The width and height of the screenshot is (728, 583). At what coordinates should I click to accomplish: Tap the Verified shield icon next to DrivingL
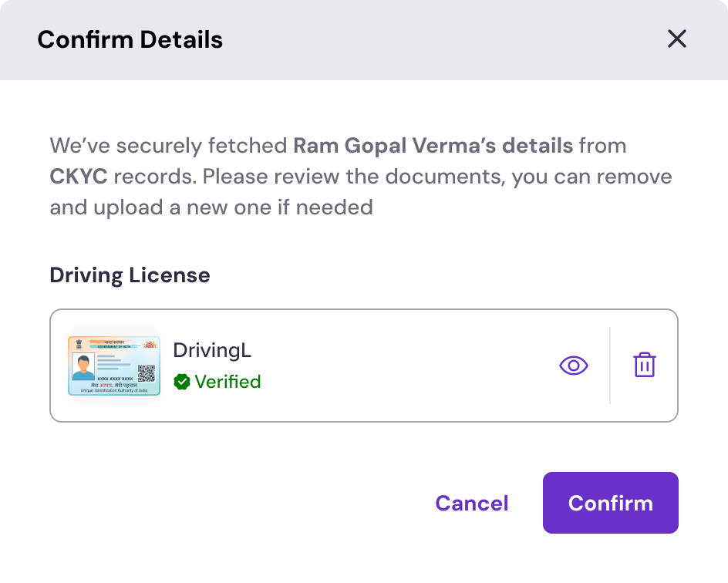pyautogui.click(x=184, y=381)
